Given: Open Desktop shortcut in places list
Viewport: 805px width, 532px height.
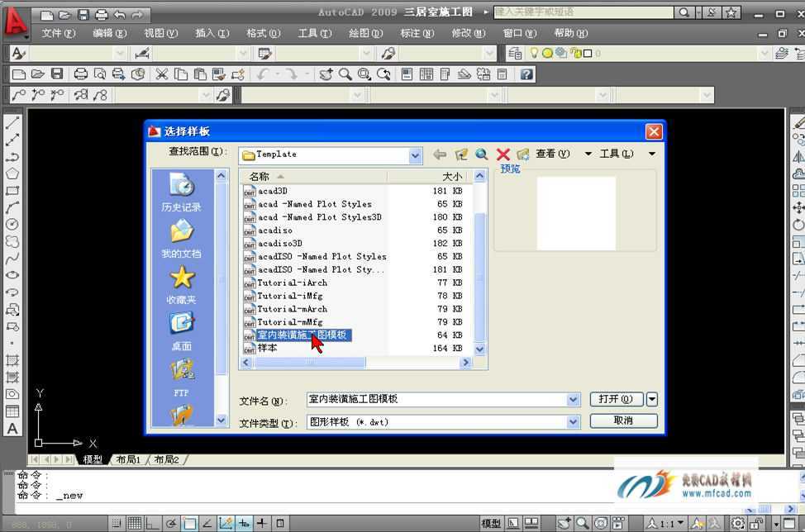Looking at the screenshot, I should point(181,331).
